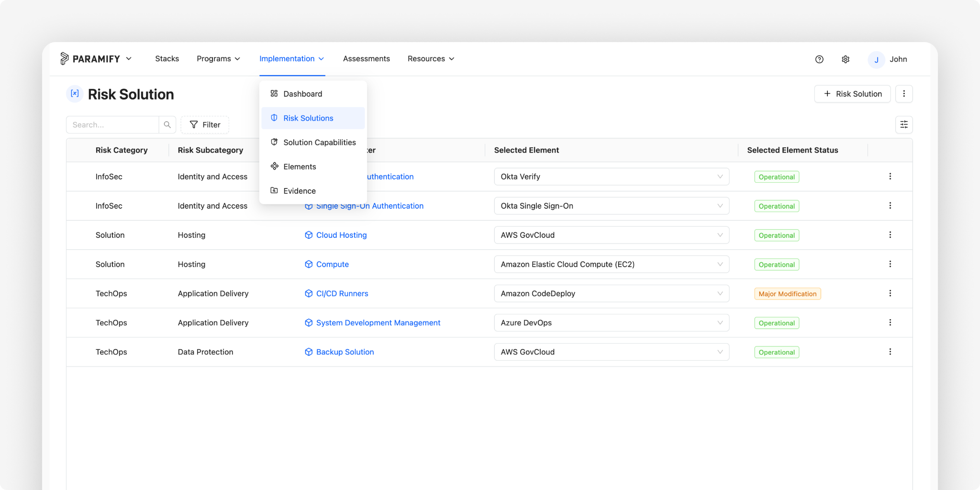Click the Operational badge for Azure DevOps

tap(777, 323)
